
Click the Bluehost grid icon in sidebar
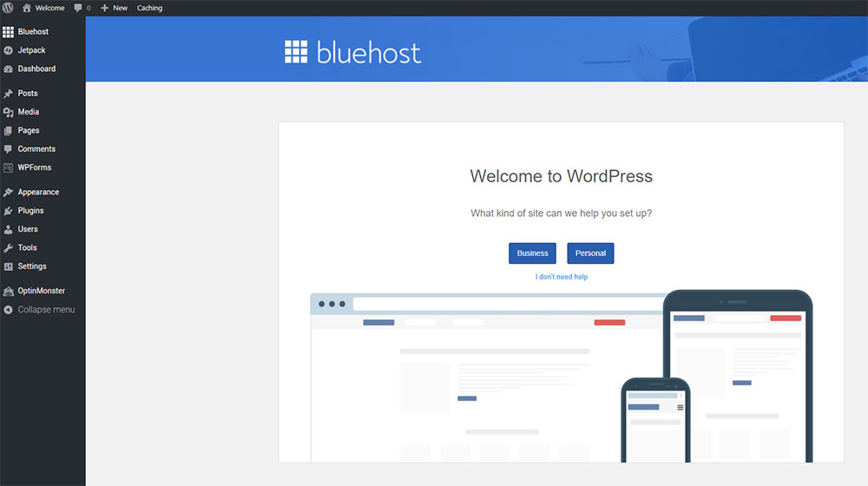tap(8, 32)
